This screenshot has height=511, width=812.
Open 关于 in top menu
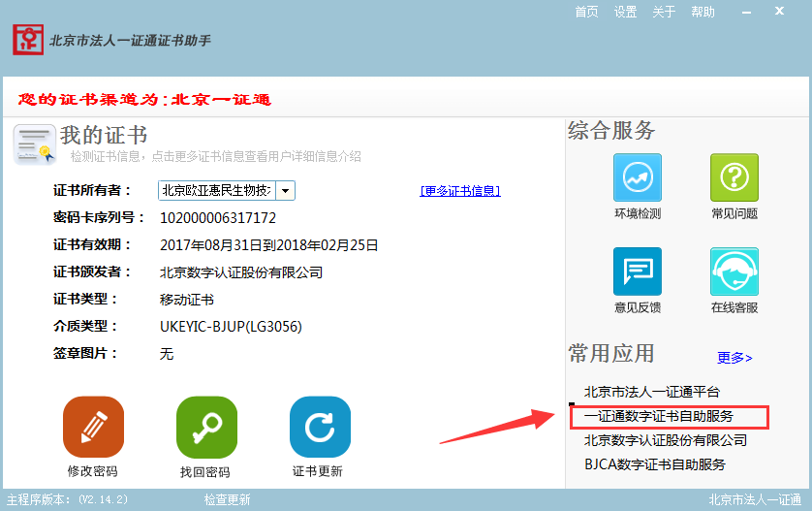pos(664,12)
